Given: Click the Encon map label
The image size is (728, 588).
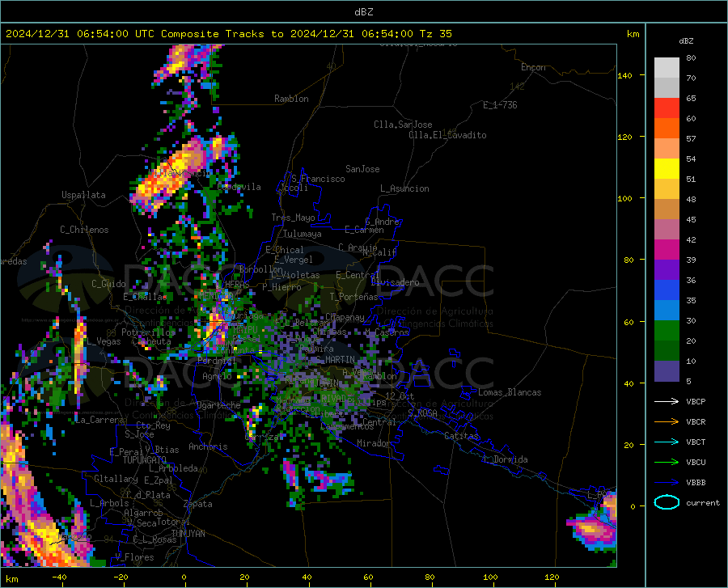Looking at the screenshot, I should [533, 67].
